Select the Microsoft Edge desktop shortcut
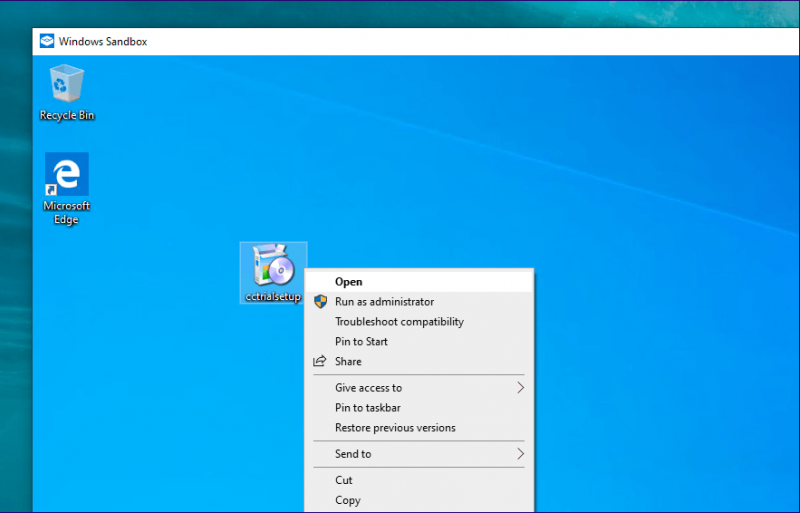The width and height of the screenshot is (800, 513). click(x=66, y=189)
